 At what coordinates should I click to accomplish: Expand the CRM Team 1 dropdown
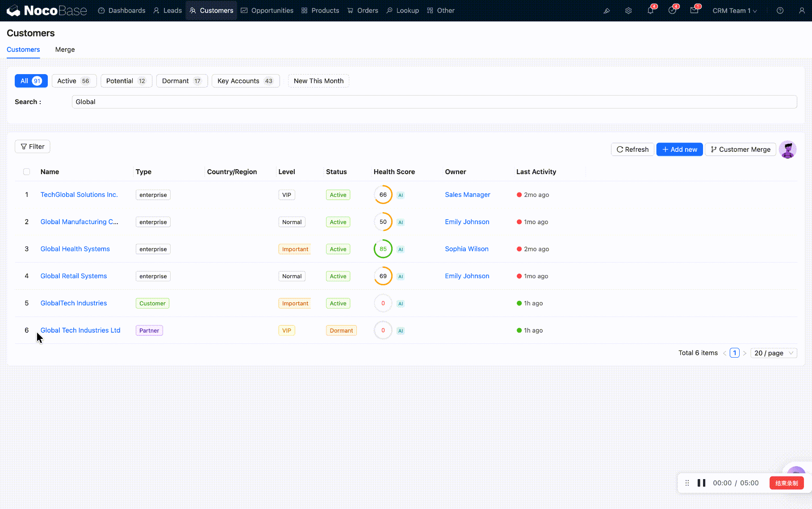[734, 11]
